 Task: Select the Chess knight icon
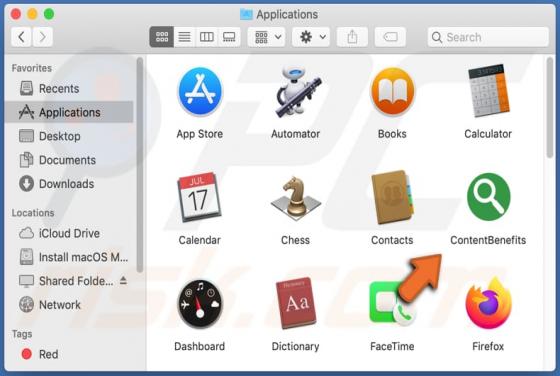[296, 198]
